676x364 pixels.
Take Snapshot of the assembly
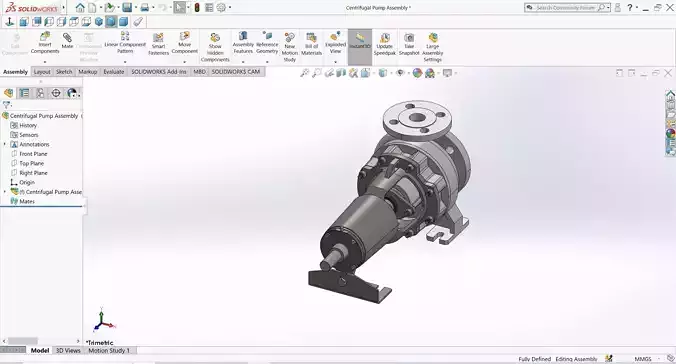409,44
